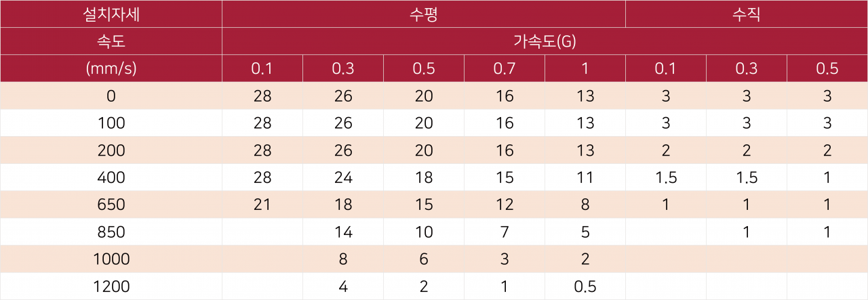The height and width of the screenshot is (300, 868).
Task: Click the speed 850 row label
Action: (111, 232)
